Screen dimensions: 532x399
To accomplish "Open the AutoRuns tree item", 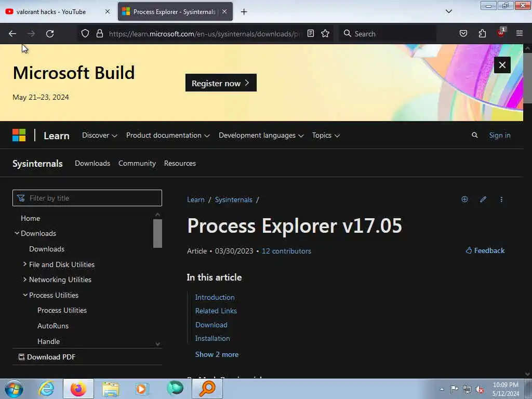I will [53, 326].
